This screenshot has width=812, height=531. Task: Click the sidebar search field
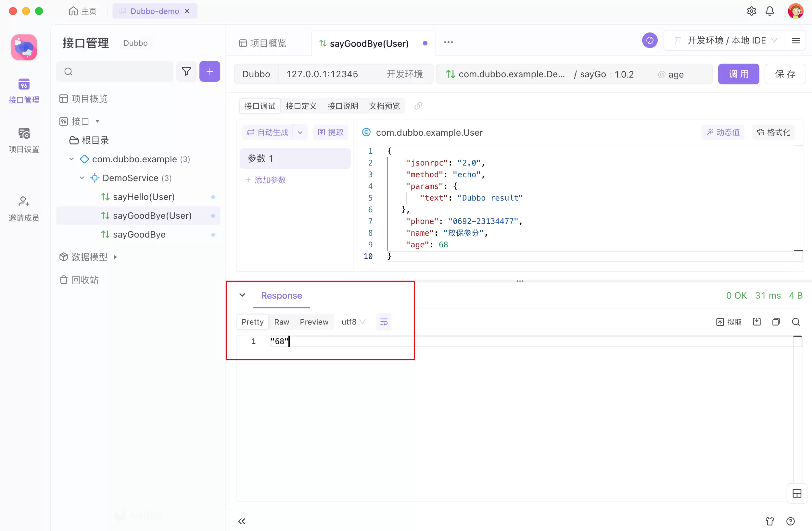point(115,71)
